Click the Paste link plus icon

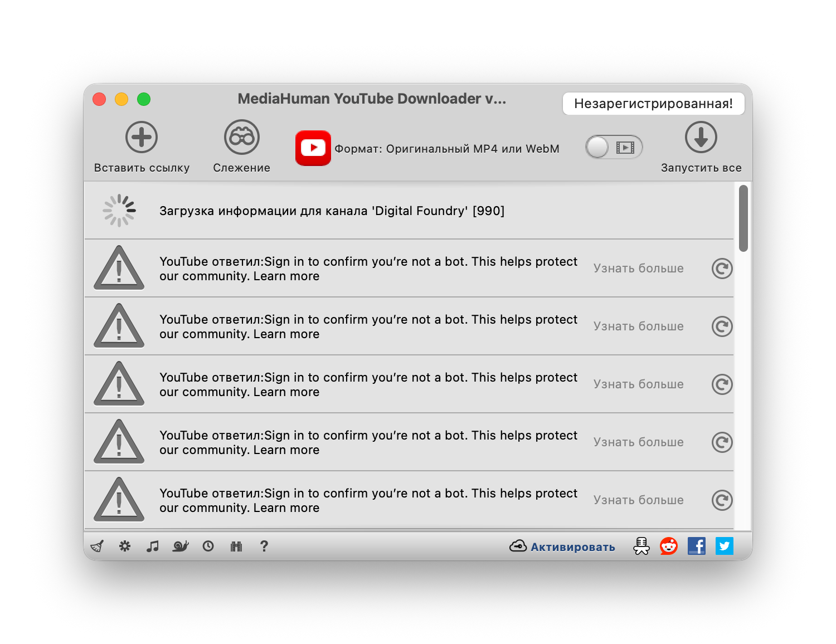(142, 138)
